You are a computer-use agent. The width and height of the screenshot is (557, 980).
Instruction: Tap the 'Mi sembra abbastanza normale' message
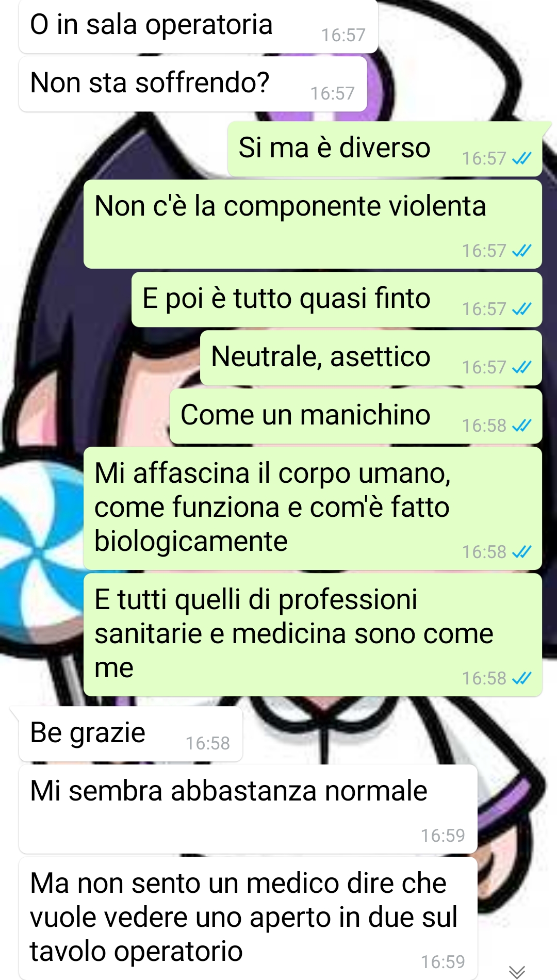(248, 809)
